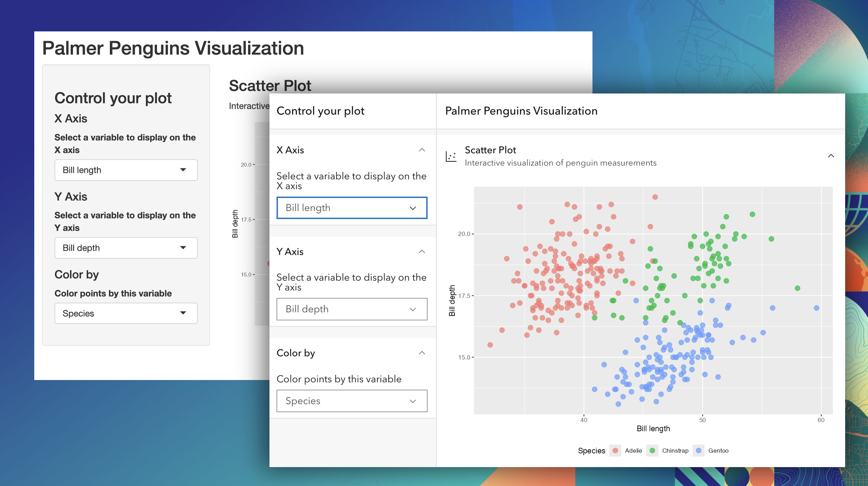
Task: Click the Palmer Penguins Visualization header
Action: 521,111
